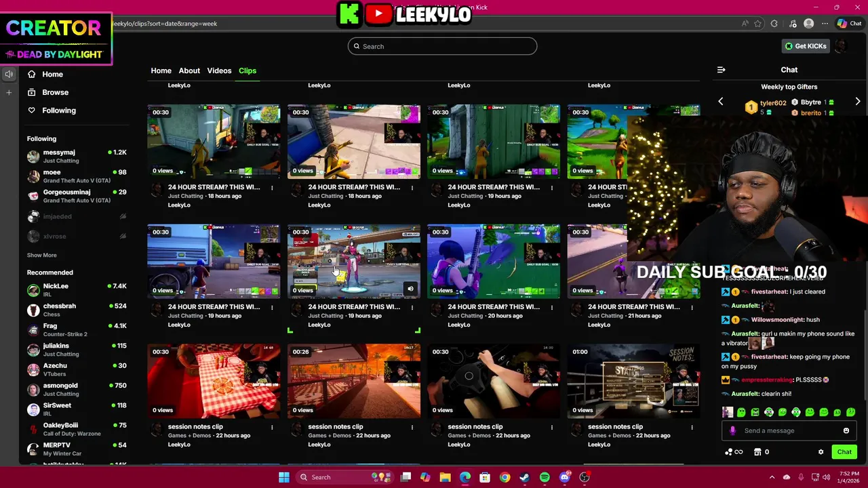
Task: Open Windows Start menu
Action: 284,477
